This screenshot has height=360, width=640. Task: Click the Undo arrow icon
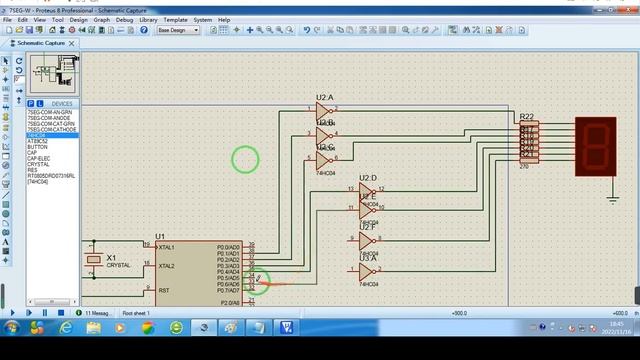click(x=307, y=30)
